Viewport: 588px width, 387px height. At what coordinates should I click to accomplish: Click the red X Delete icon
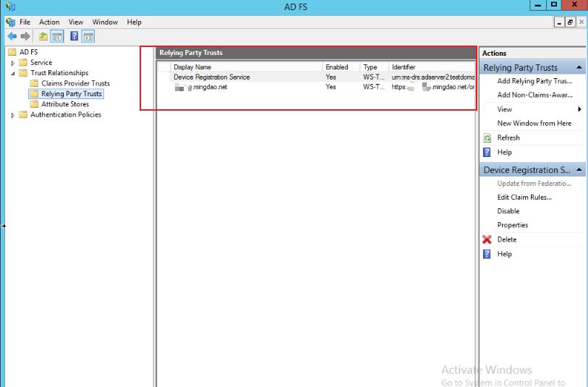(487, 239)
